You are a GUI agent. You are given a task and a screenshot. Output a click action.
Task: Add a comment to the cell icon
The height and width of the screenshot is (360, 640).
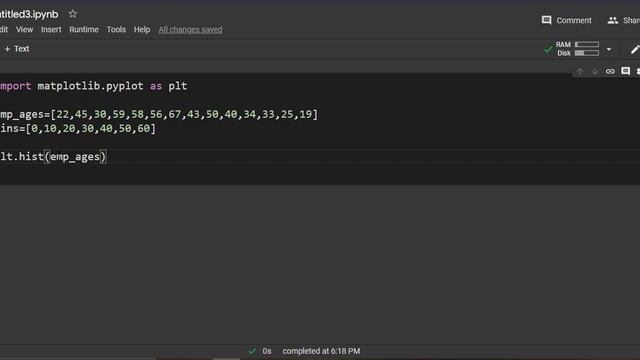tap(625, 71)
